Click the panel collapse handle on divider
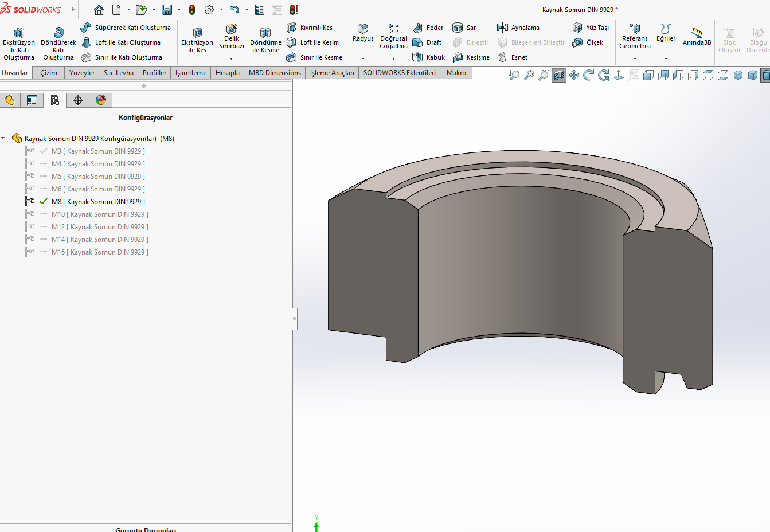 point(295,318)
